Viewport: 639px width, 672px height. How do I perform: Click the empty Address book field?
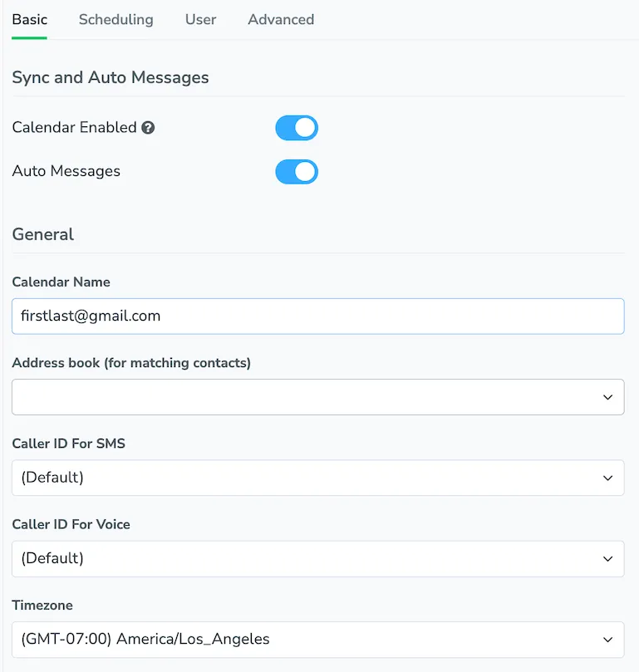point(249,397)
